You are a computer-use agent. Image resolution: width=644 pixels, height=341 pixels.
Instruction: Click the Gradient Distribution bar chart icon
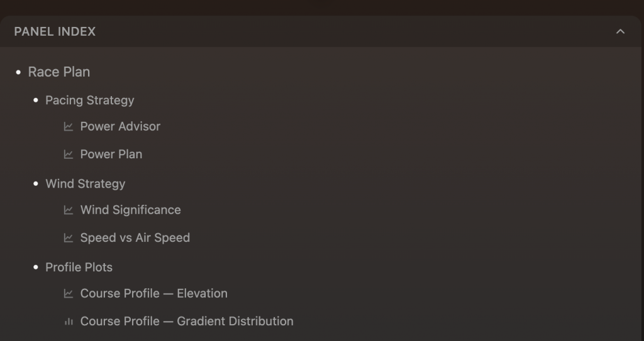(69, 322)
